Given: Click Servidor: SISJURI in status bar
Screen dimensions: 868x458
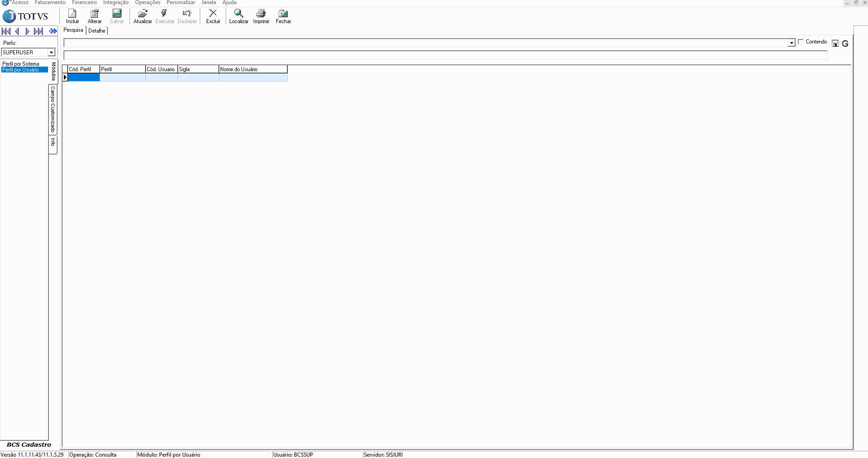Looking at the screenshot, I should (x=383, y=454).
